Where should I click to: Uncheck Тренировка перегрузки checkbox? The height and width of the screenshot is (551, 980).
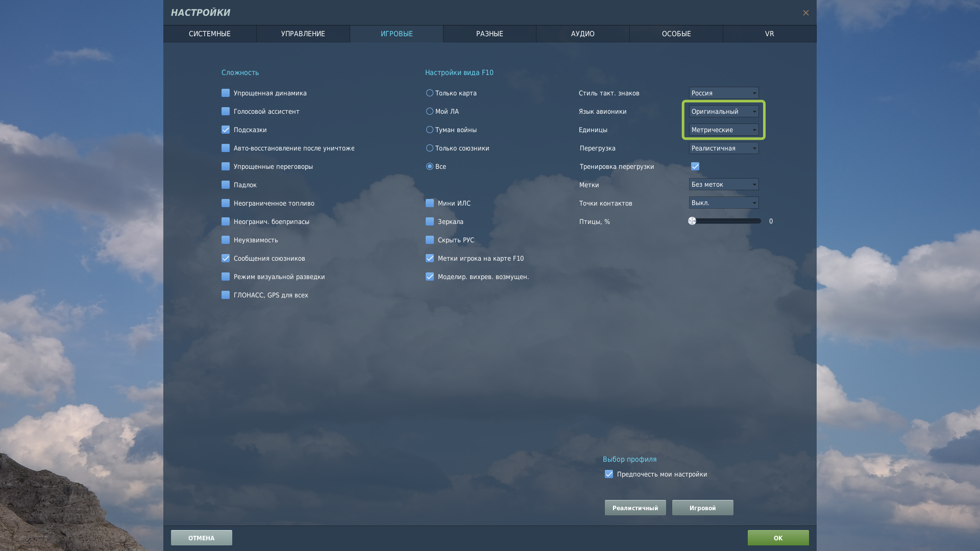click(695, 166)
